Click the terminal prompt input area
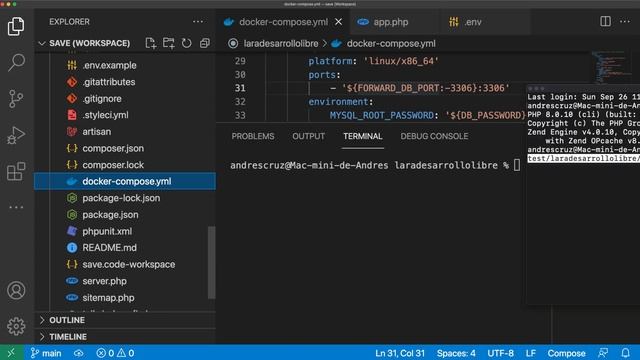Screen dimensions: 640x360 [x=517, y=165]
